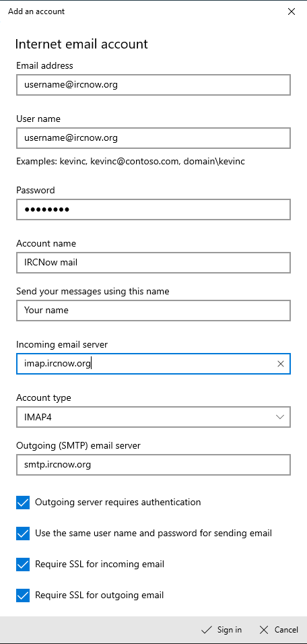Click the Internet email account heading

[81, 44]
